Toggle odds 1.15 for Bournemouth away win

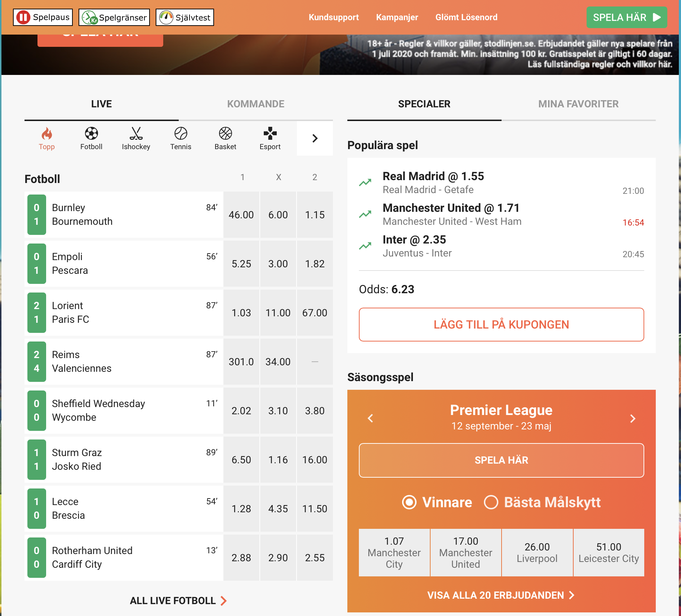315,215
